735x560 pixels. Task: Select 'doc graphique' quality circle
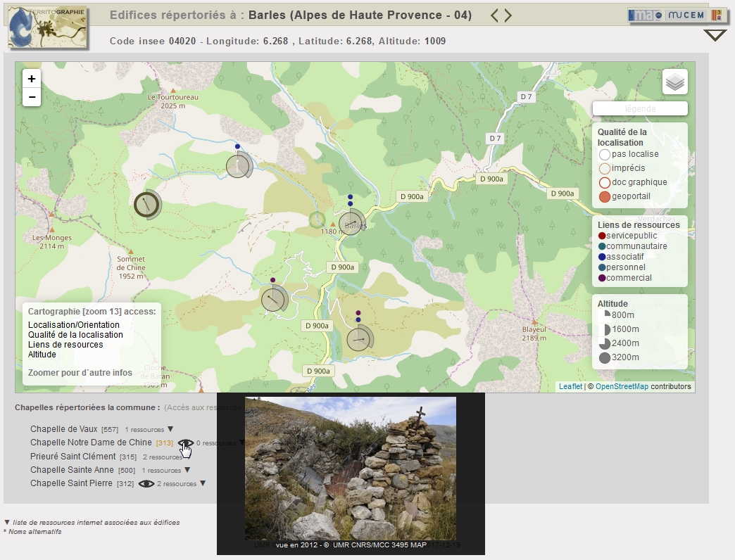point(605,183)
